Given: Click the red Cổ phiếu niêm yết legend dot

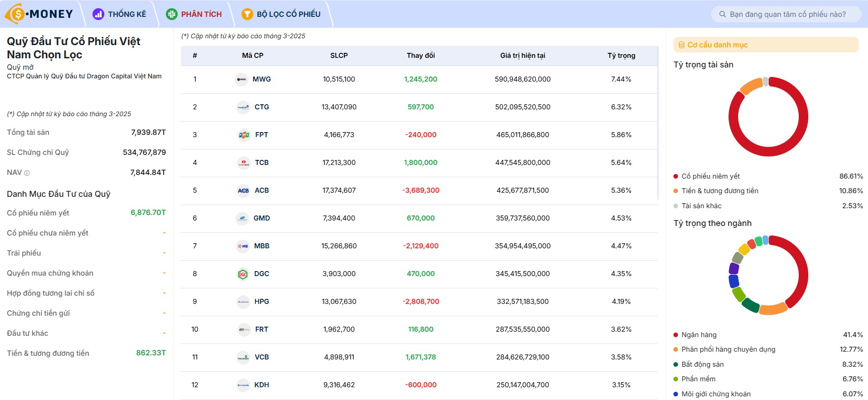Looking at the screenshot, I should click(x=676, y=176).
